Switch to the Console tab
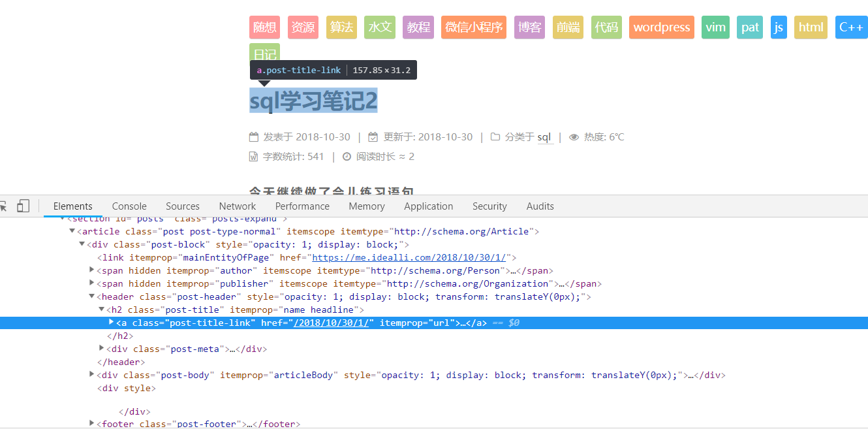Viewport: 868px width, 431px height. 129,206
